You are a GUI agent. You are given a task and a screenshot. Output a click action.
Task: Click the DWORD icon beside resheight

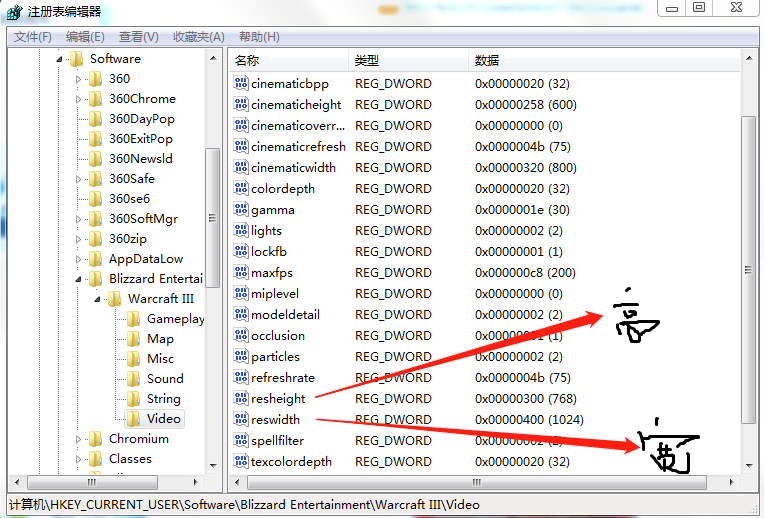pyautogui.click(x=241, y=398)
